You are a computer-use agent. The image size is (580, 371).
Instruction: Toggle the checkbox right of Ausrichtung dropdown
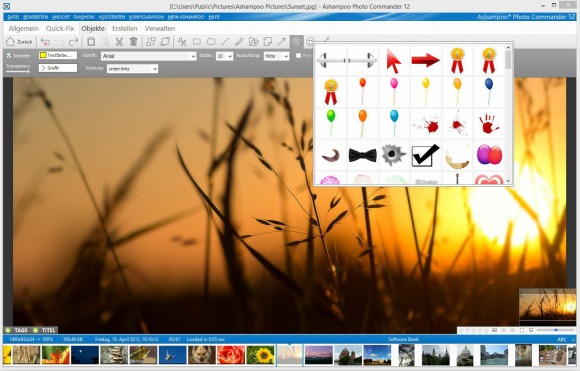pyautogui.click(x=299, y=56)
